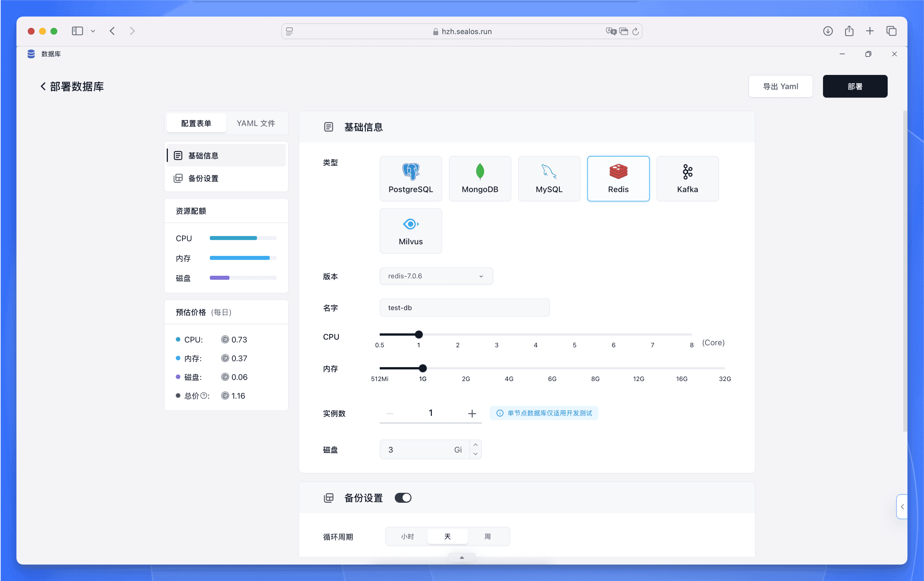Go back one page in Safari
924x581 pixels.
tap(112, 31)
